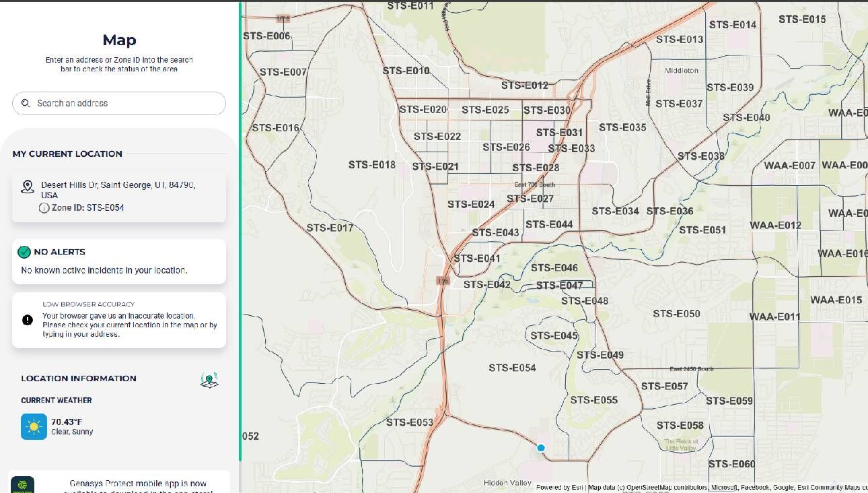The image size is (868, 493).
Task: Select the blue current-location dot on the map
Action: point(541,448)
